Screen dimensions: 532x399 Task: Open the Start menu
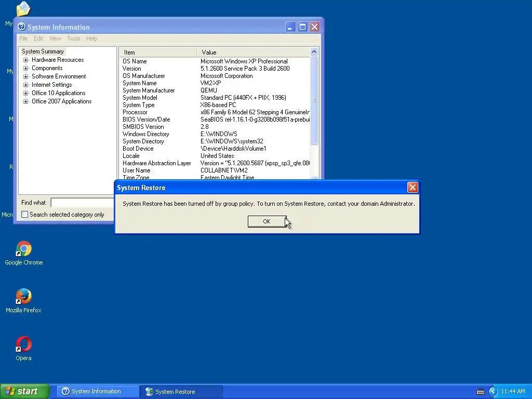[x=25, y=391]
